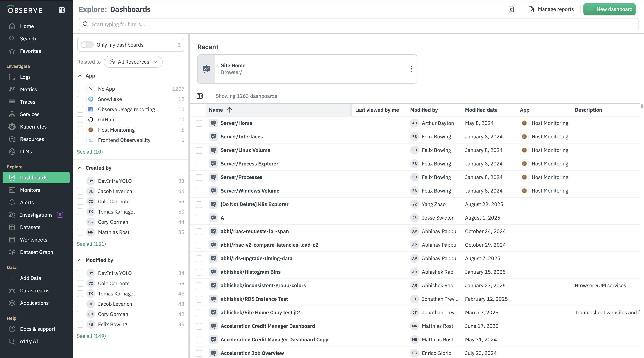Collapse the Created by filter section
Viewport: 644px width, 358px height.
coord(80,168)
